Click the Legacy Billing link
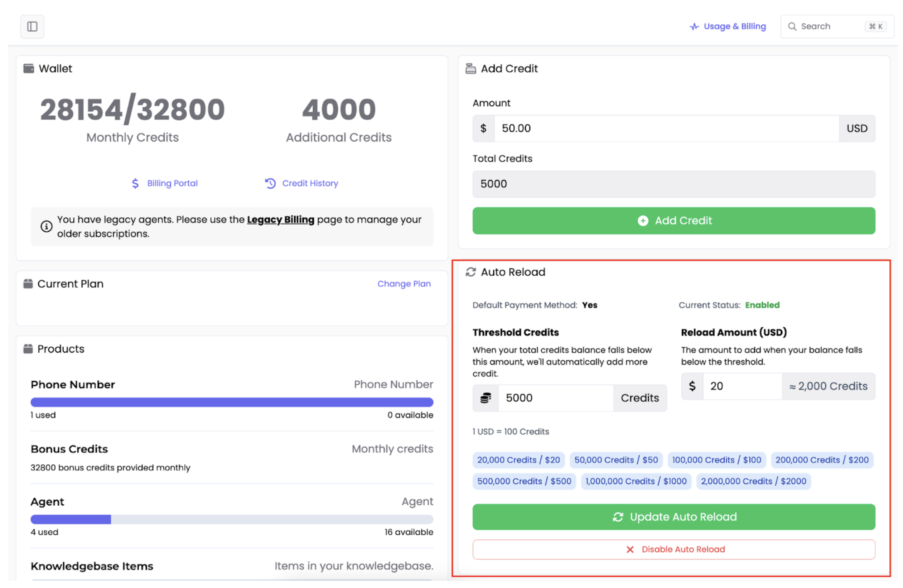 [x=280, y=219]
